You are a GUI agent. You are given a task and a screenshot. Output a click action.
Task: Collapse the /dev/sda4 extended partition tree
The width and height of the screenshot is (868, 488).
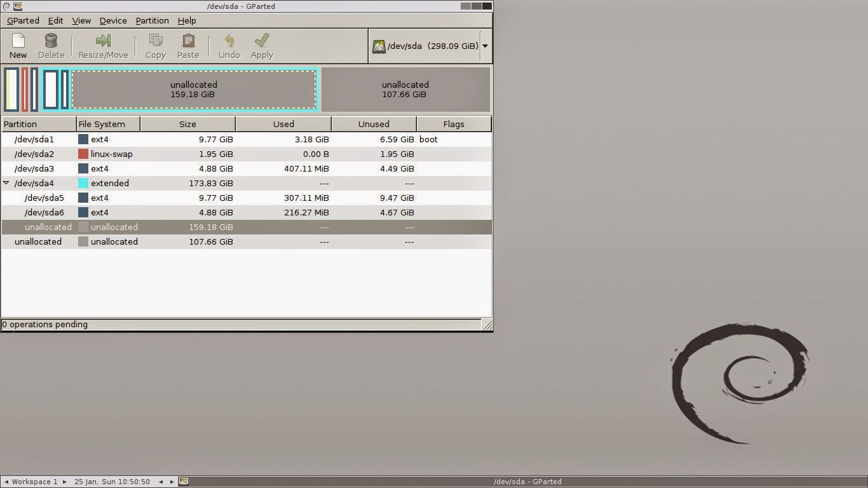[6, 183]
